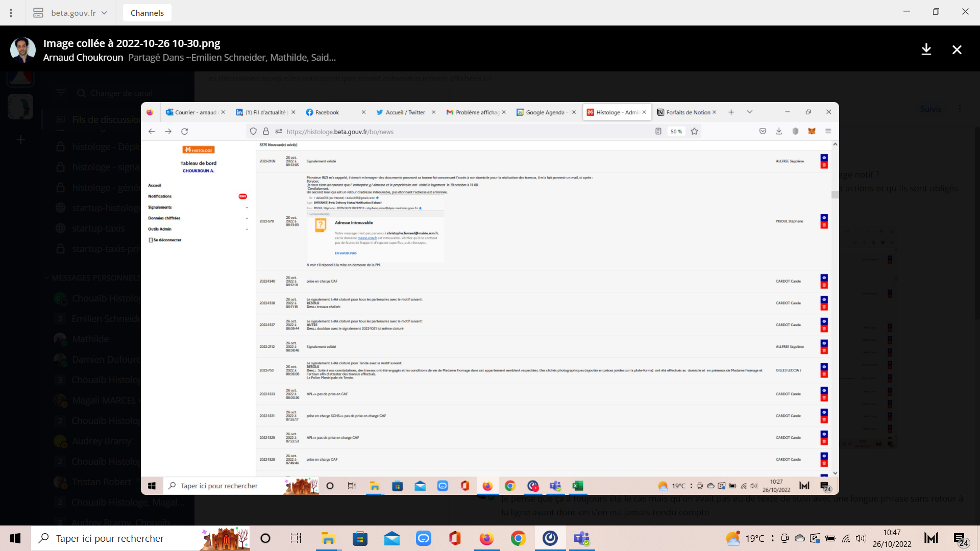Click the Windows search field in the taskbar
Viewport: 980px width, 551px height.
(110, 538)
